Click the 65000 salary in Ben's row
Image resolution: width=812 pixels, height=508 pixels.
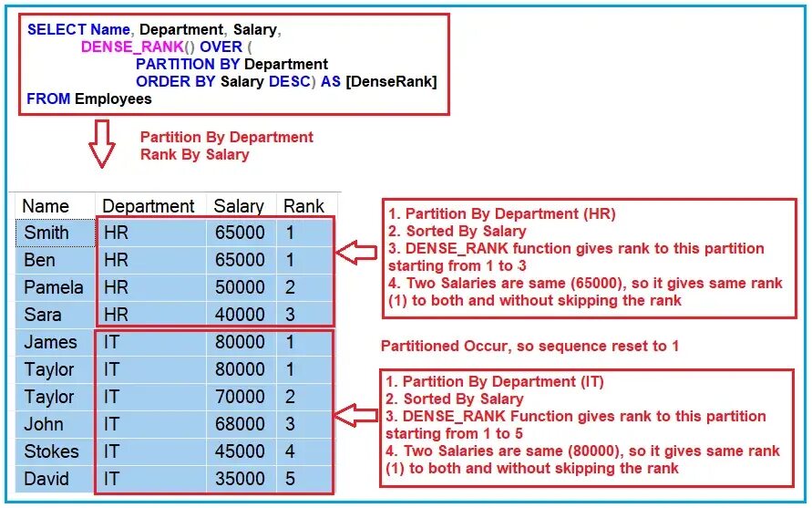pyautogui.click(x=242, y=260)
